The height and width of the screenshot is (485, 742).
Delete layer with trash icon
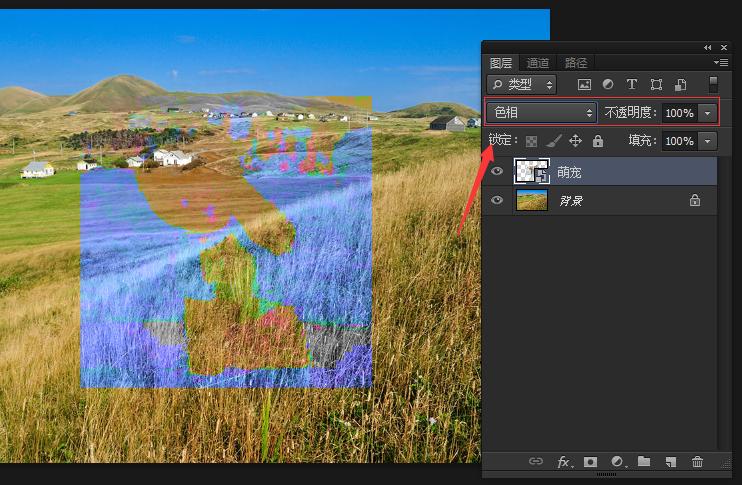coord(697,462)
